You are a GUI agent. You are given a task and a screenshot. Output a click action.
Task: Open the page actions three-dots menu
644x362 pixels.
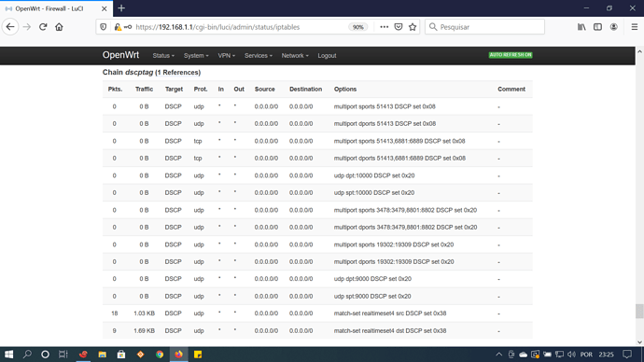[x=384, y=27]
